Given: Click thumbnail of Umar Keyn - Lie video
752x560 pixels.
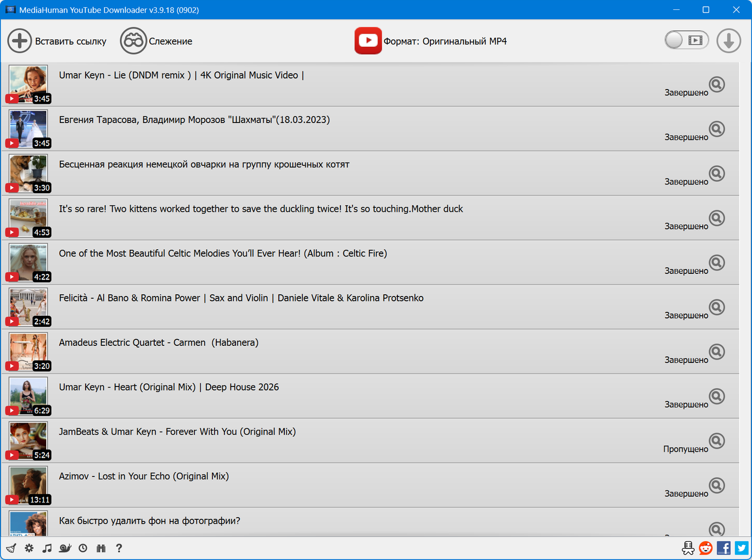Looking at the screenshot, I should (x=29, y=84).
